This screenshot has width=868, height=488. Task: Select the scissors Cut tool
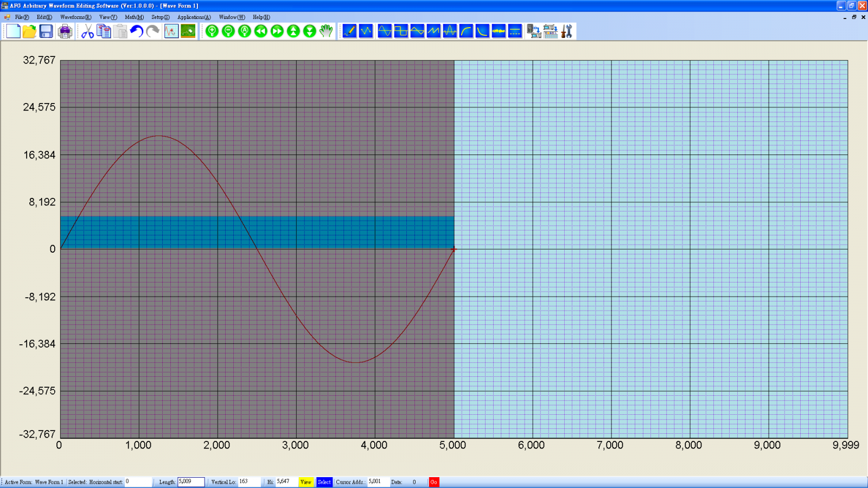[87, 31]
